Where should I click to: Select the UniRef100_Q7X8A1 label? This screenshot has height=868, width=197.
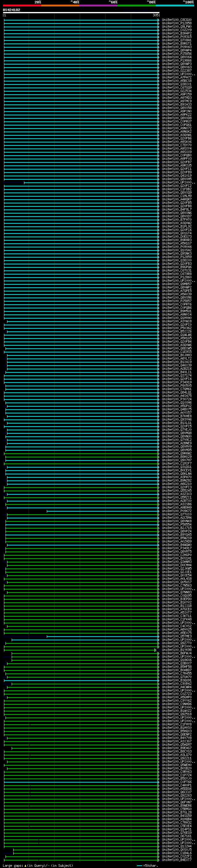pos(177,40)
